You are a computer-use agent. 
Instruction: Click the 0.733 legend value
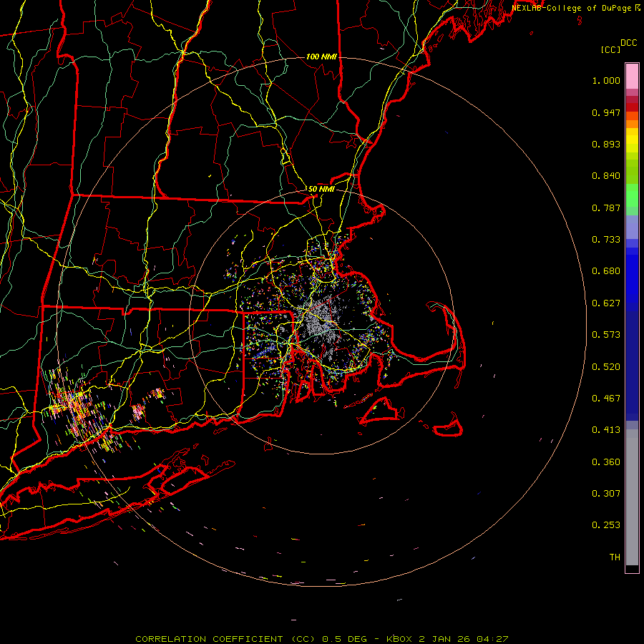click(x=606, y=240)
